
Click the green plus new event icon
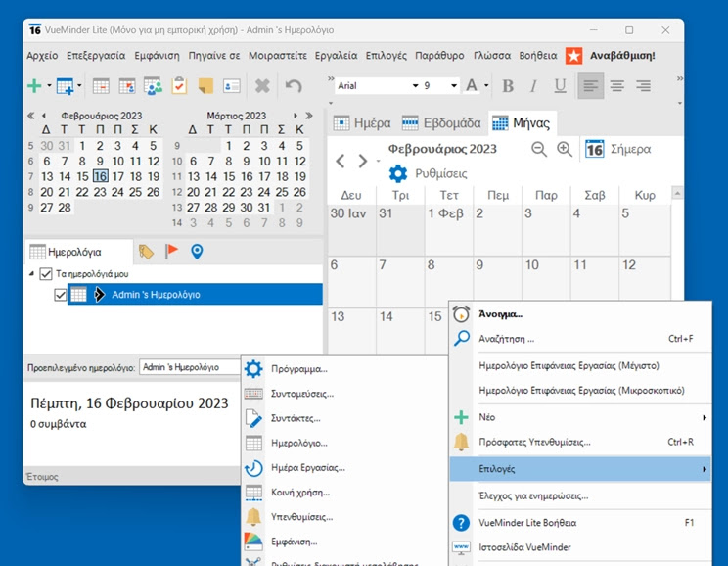34,86
